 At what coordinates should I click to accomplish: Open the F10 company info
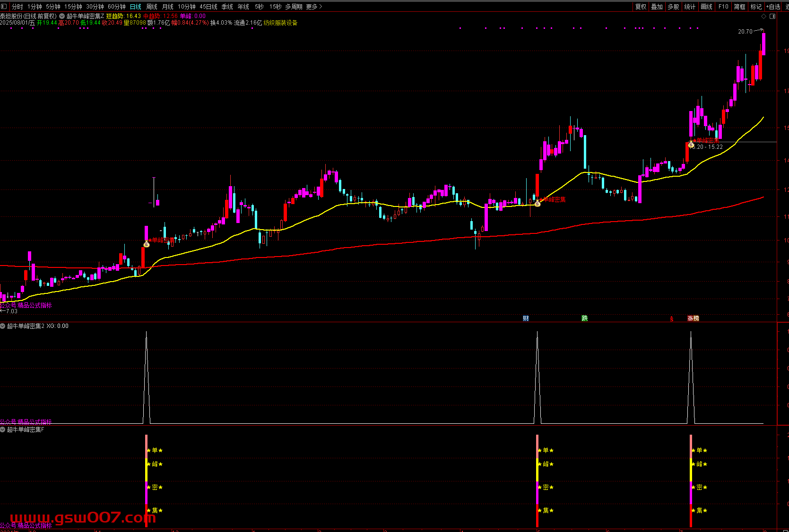click(723, 7)
